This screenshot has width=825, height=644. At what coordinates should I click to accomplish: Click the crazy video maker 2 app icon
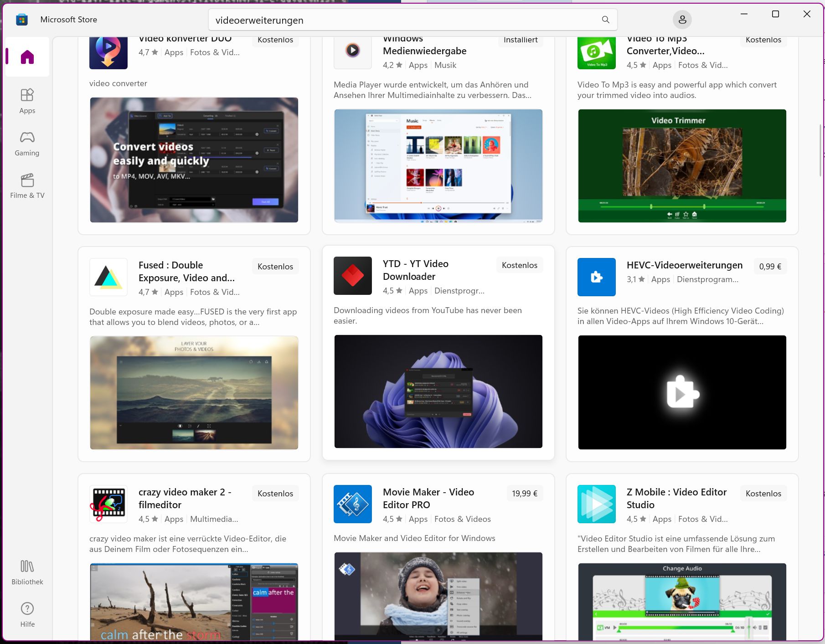(x=108, y=504)
